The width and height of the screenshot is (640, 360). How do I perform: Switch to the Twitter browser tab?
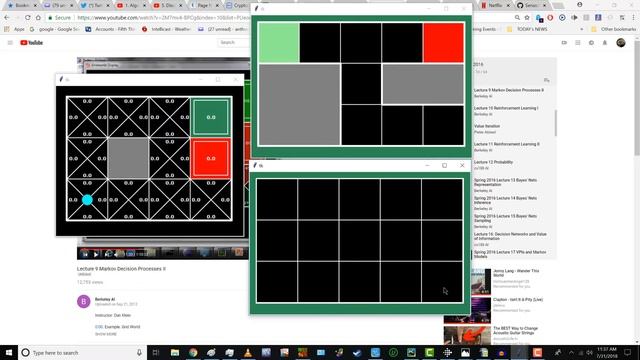[95, 5]
